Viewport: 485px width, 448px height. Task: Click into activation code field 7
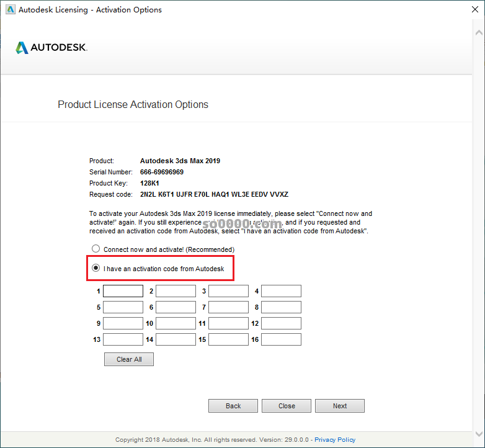(228, 307)
